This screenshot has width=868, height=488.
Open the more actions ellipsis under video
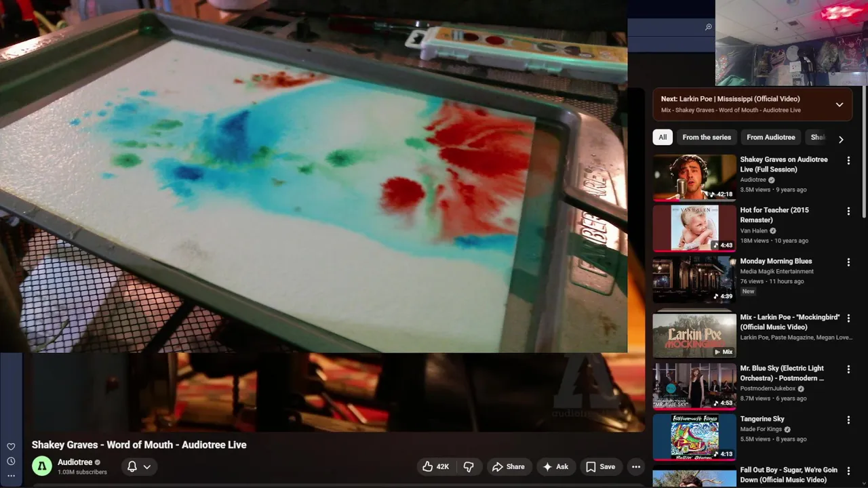(635, 466)
